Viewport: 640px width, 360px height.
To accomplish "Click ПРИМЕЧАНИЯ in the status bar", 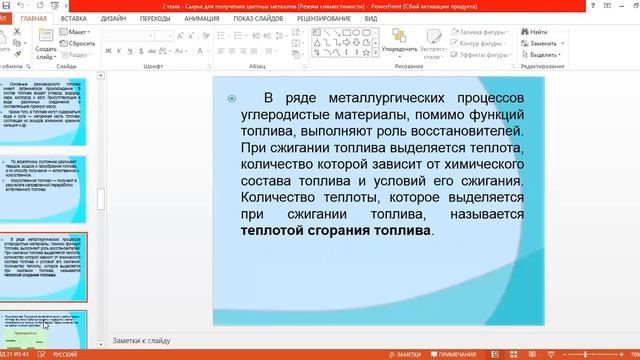I will click(454, 354).
